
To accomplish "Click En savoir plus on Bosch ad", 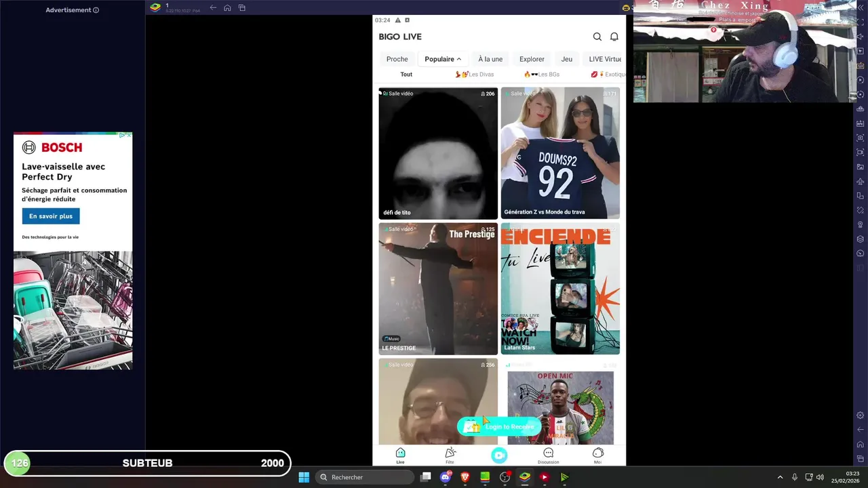I will click(x=51, y=216).
